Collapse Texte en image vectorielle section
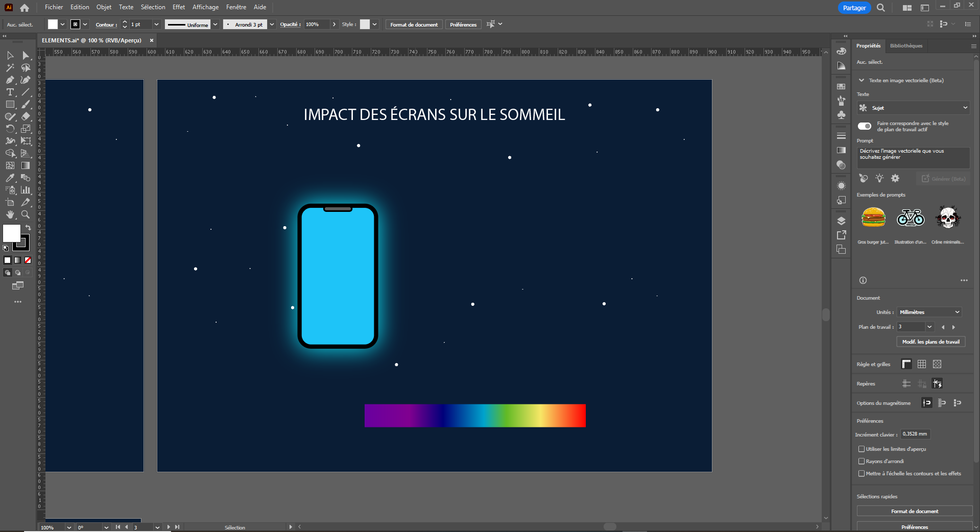This screenshot has width=980, height=532. coord(862,80)
